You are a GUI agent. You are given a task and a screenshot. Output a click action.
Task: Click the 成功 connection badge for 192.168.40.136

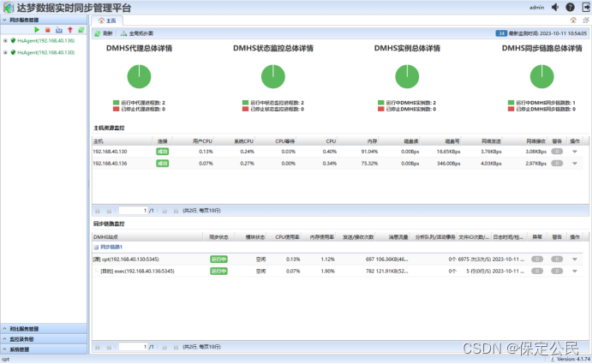(x=162, y=163)
